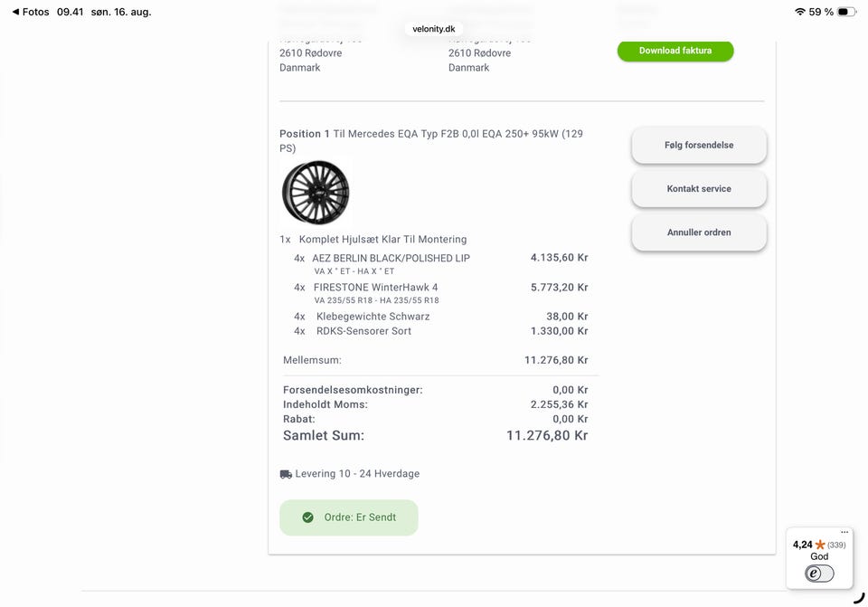Screen dimensions: 868x607
Task: Click Komplet Hjulsæt Klar Til Montering text
Action: click(382, 240)
